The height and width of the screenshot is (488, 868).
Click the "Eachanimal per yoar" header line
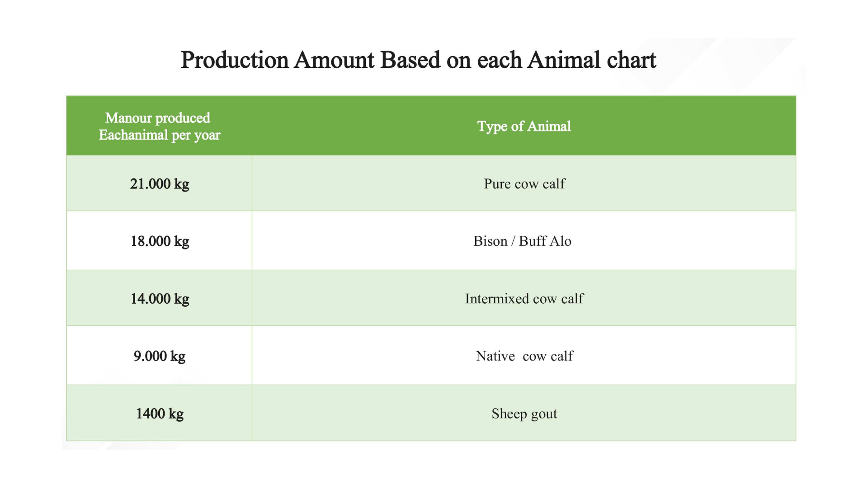[x=159, y=135]
